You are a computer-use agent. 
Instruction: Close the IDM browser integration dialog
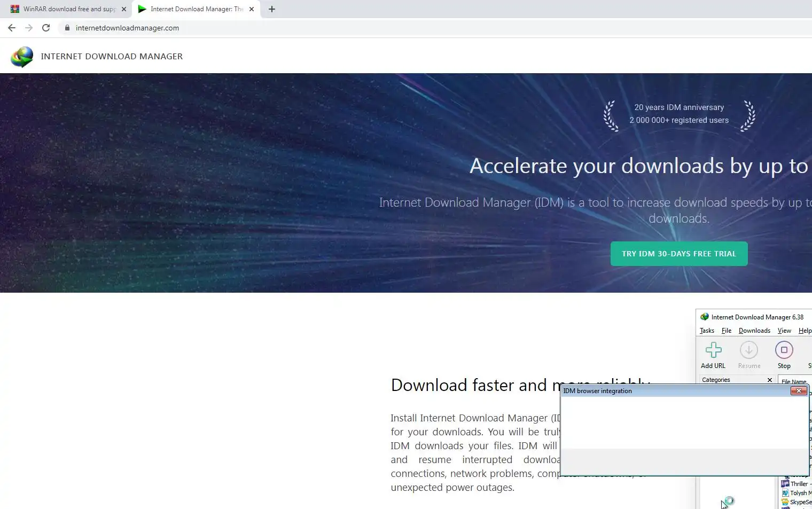pyautogui.click(x=799, y=391)
